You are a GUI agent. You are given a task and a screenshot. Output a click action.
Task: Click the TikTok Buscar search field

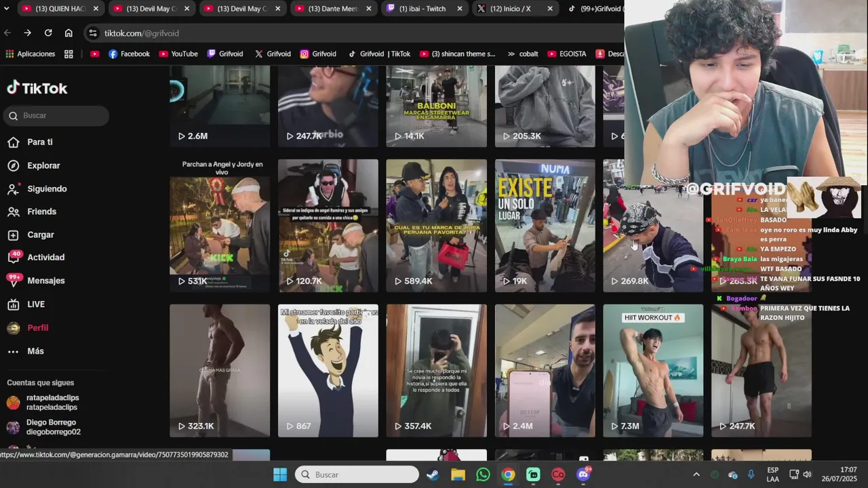coord(56,116)
